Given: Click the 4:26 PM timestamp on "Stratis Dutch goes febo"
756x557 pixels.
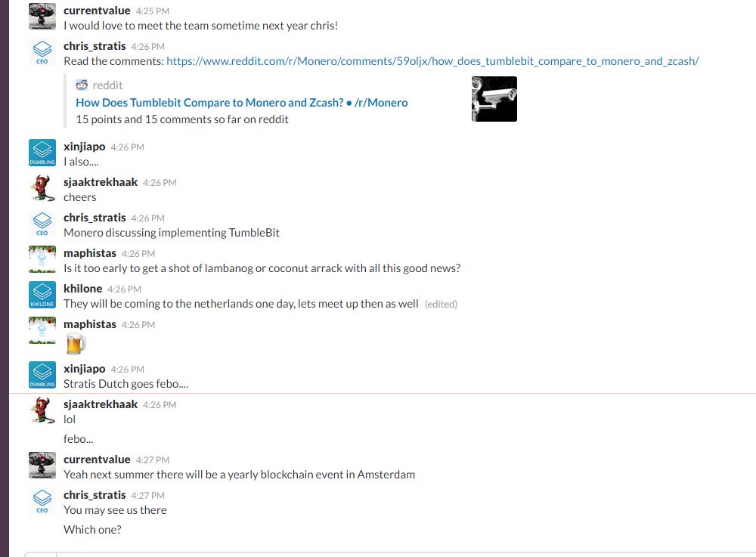Looking at the screenshot, I should tap(127, 369).
